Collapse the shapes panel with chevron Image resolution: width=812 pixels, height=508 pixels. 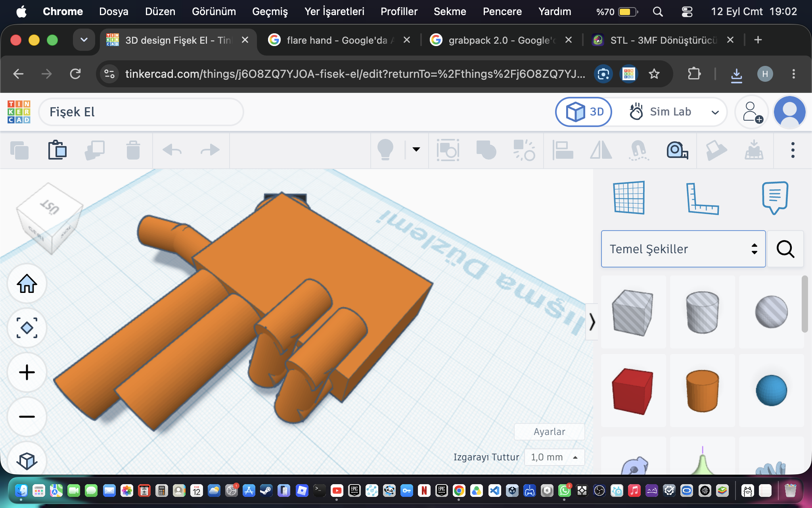pyautogui.click(x=592, y=321)
